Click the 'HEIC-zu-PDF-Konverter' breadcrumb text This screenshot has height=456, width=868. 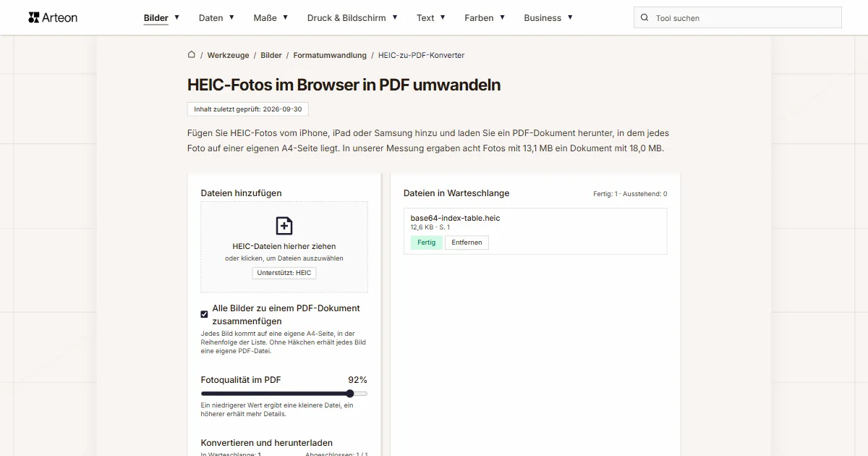pos(421,55)
